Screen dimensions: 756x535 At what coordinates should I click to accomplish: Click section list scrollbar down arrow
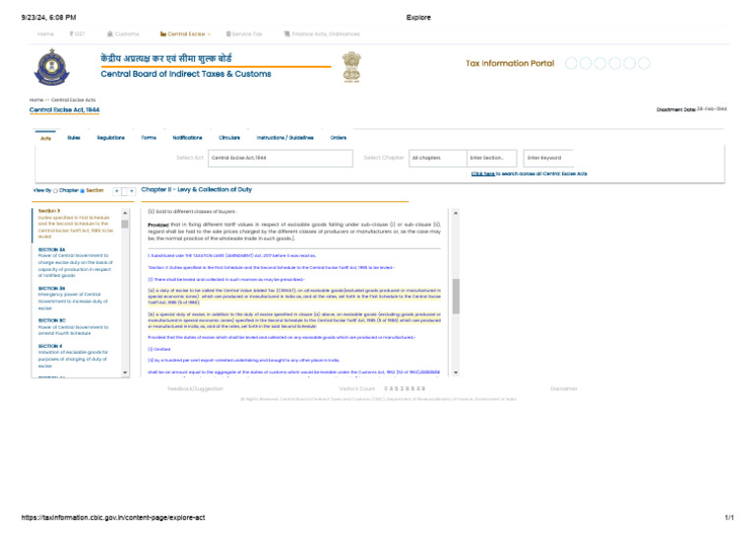coord(125,372)
